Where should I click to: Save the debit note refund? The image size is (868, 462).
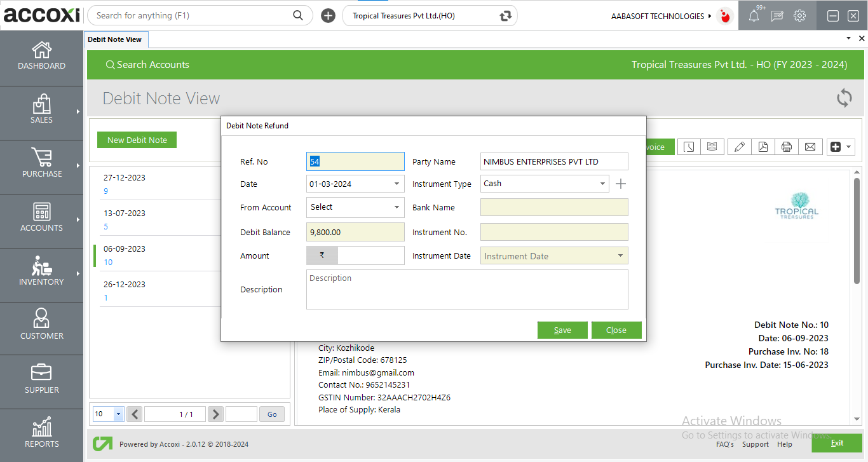coord(562,330)
